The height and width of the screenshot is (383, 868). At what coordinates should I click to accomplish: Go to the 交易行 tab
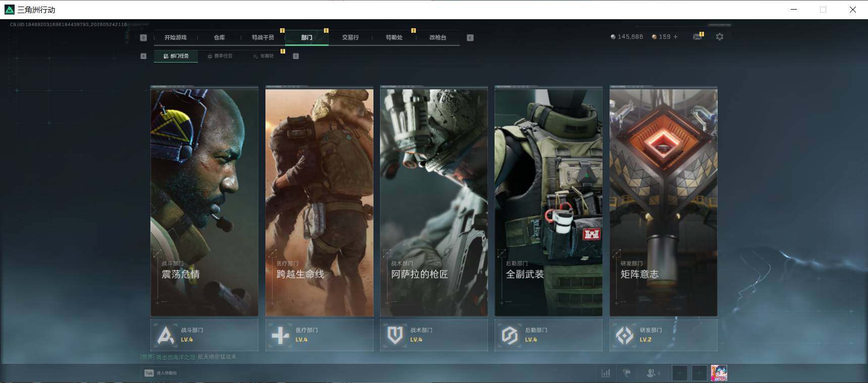350,37
